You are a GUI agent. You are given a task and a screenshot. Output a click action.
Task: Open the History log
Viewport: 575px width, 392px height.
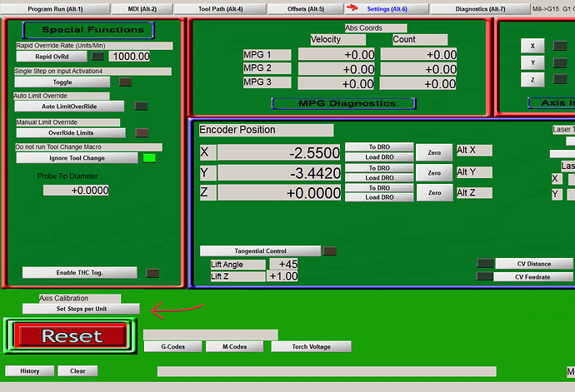(x=29, y=371)
